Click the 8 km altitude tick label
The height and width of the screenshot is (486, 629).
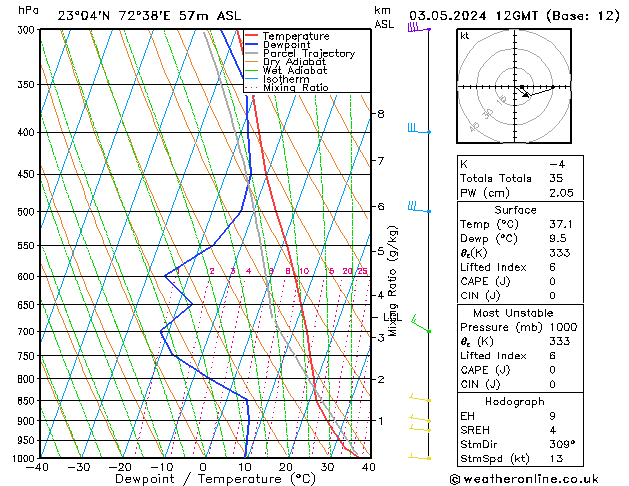click(381, 114)
